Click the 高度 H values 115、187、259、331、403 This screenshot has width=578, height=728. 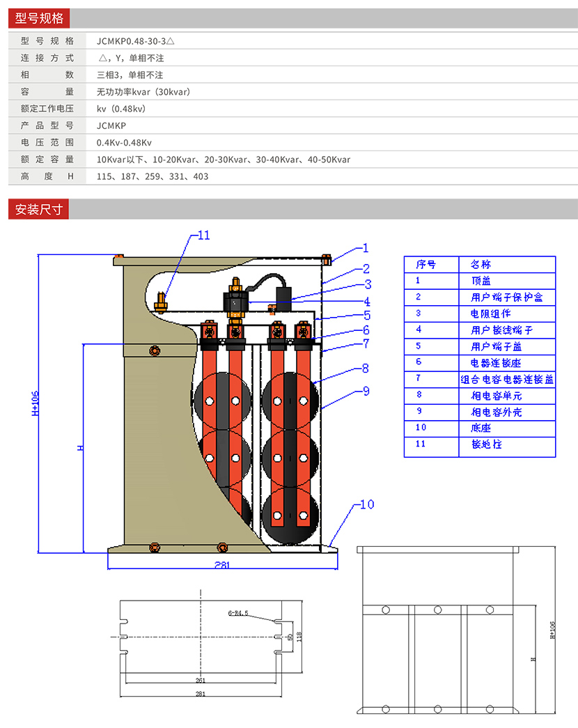[x=153, y=177]
